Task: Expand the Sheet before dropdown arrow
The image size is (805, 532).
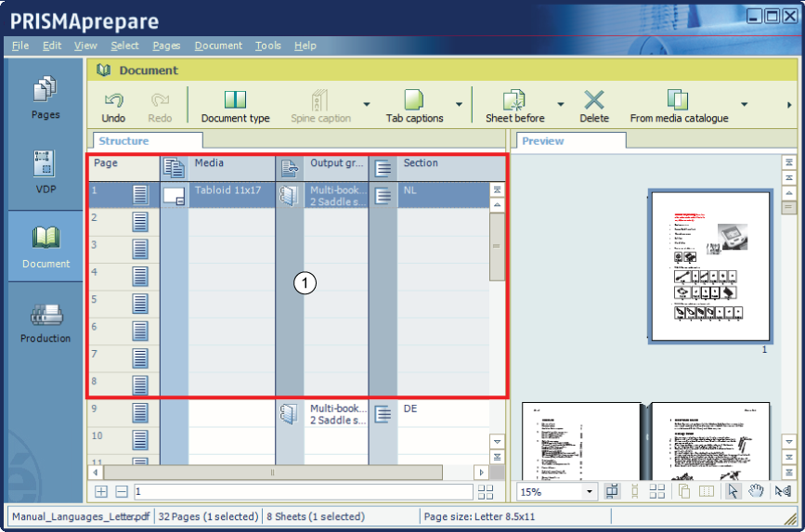Action: pos(561,104)
